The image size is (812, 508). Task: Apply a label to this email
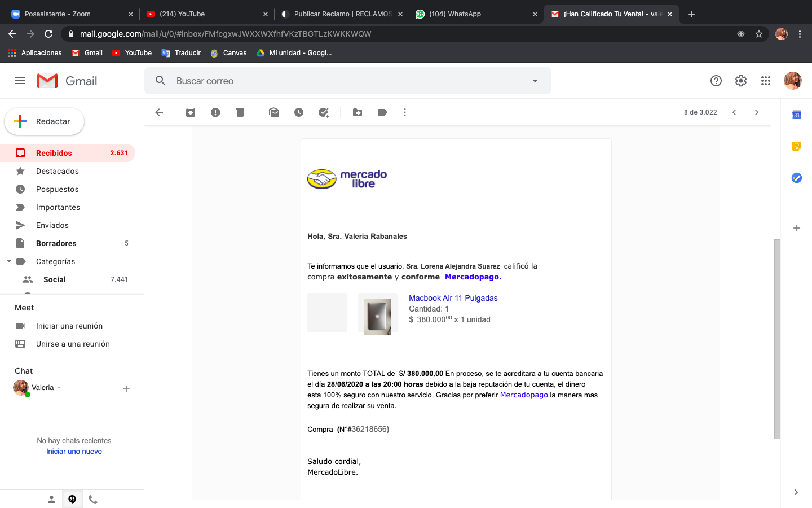pos(382,112)
